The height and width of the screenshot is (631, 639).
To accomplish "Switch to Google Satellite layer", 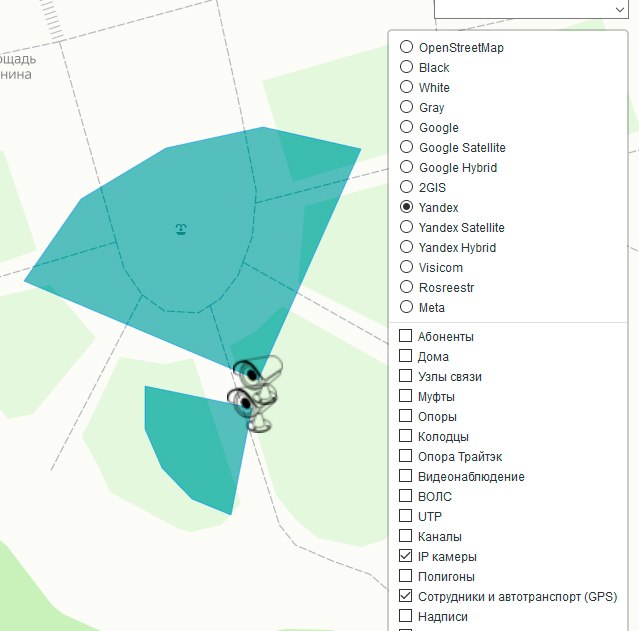I will click(406, 147).
